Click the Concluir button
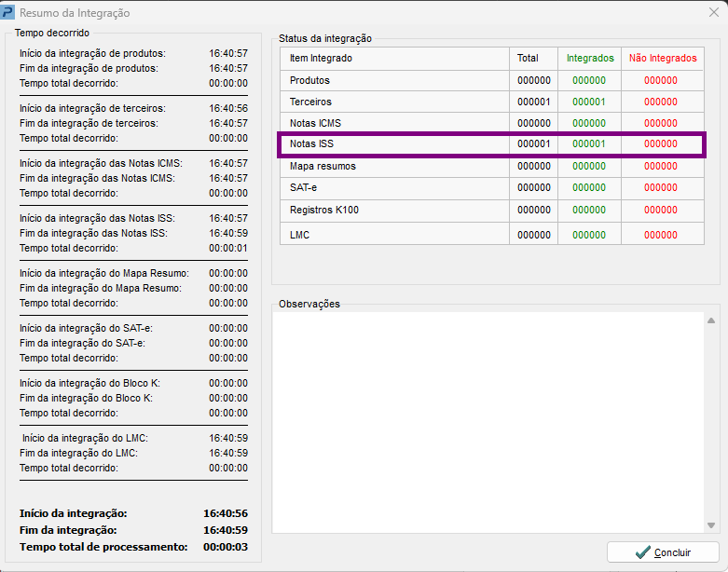 [x=663, y=552]
